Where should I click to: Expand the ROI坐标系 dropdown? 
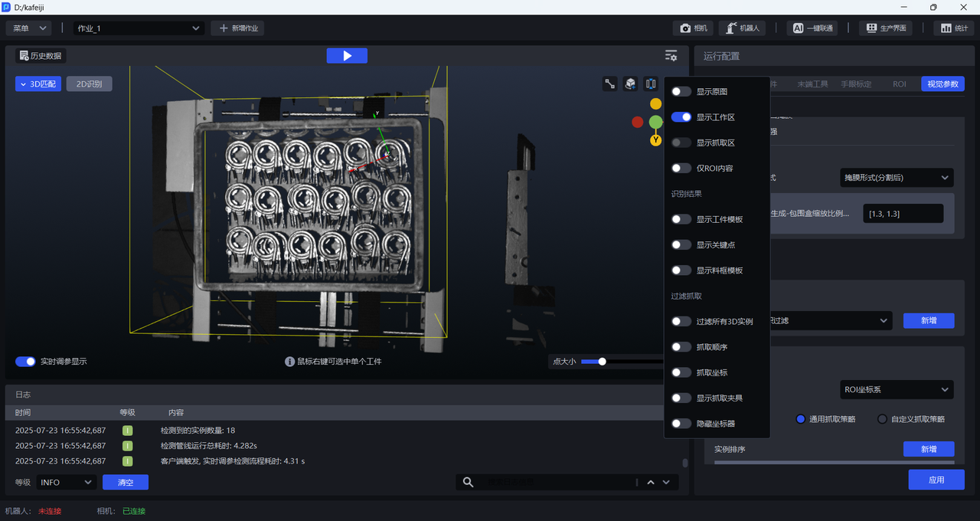(x=897, y=389)
